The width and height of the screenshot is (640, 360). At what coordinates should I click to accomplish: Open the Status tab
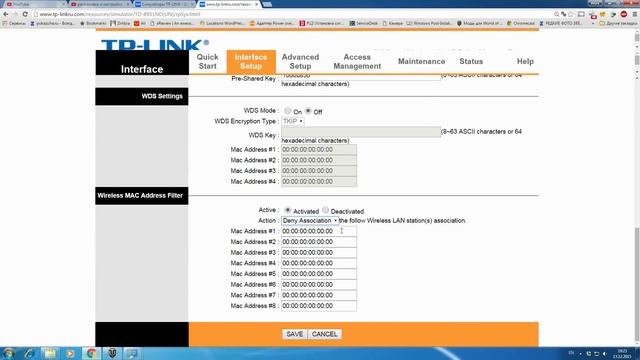[x=471, y=62]
